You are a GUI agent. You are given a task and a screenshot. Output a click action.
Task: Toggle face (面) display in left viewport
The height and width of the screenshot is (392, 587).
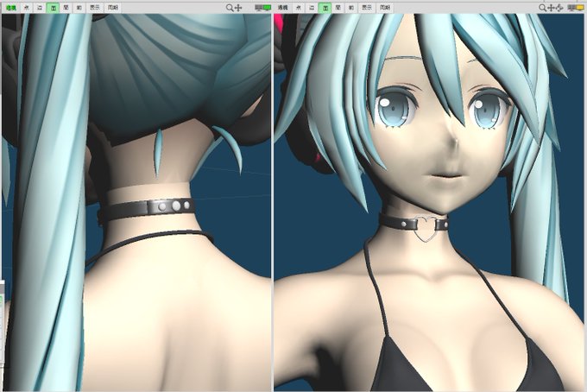click(53, 8)
